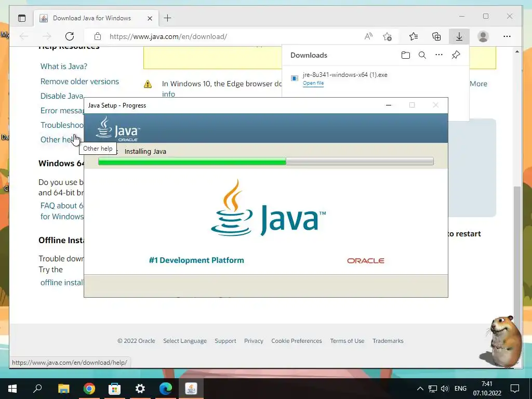Turn on Read aloud icon
Viewport: 532px width, 399px height.
(x=368, y=36)
